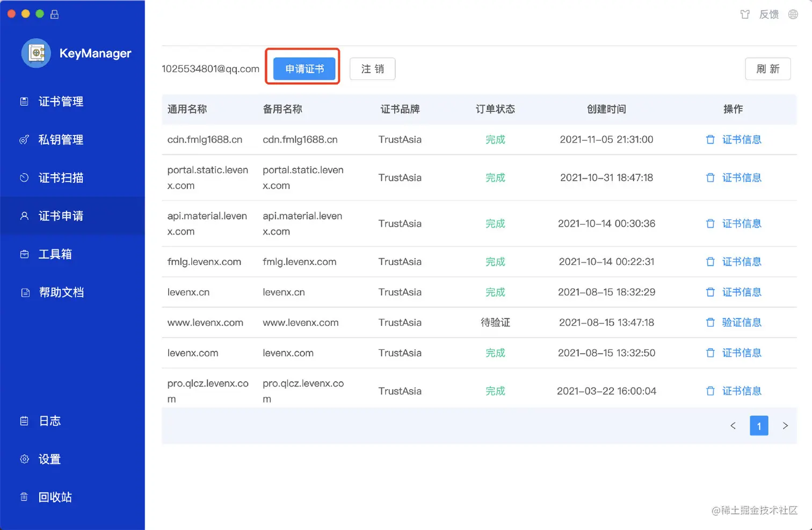The height and width of the screenshot is (530, 812).
Task: Click 订单状态 column header
Action: point(495,109)
